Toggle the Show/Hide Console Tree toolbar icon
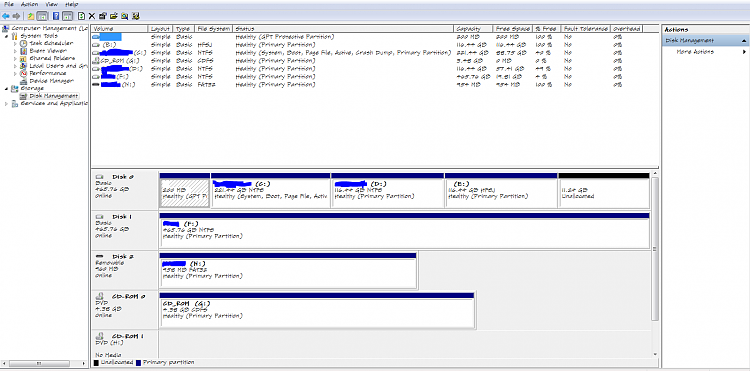The width and height of the screenshot is (750, 371). (x=42, y=16)
